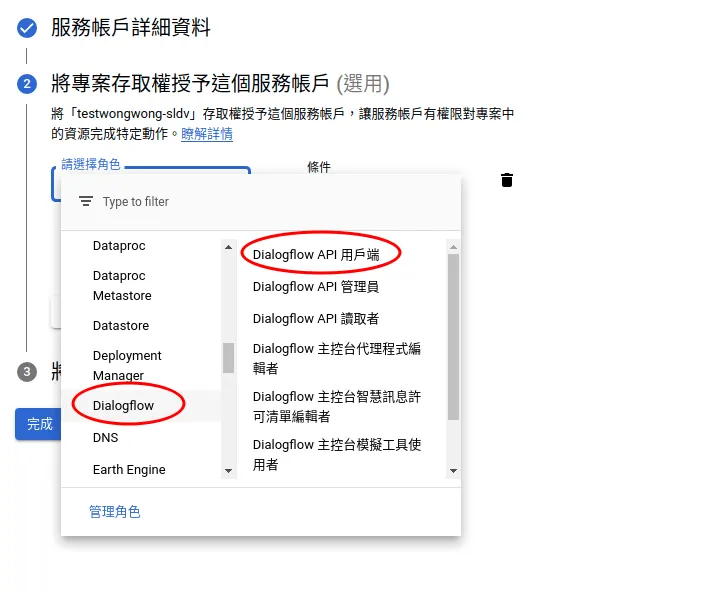
Task: Click the completed step checkmark icon
Action: 27,28
